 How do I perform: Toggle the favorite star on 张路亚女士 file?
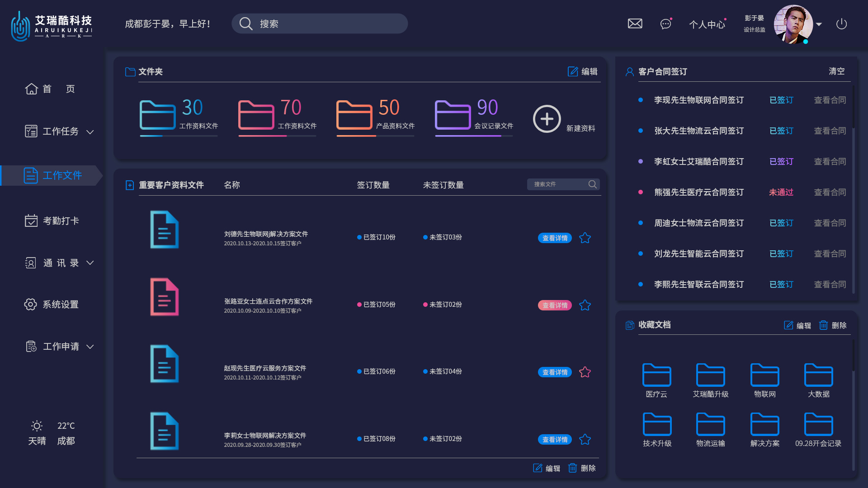585,305
